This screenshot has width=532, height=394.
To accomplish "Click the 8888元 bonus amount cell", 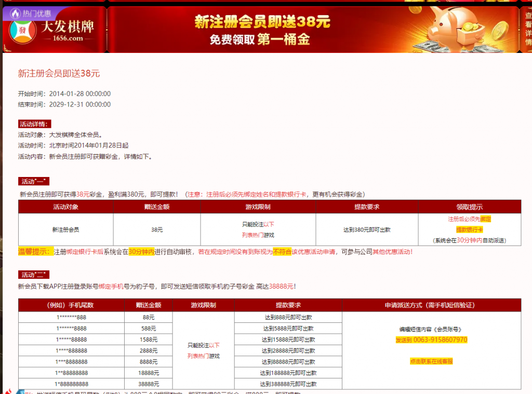I will click(x=149, y=362).
